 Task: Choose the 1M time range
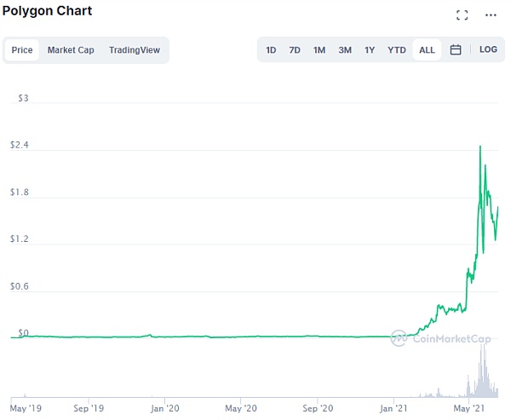click(x=319, y=50)
